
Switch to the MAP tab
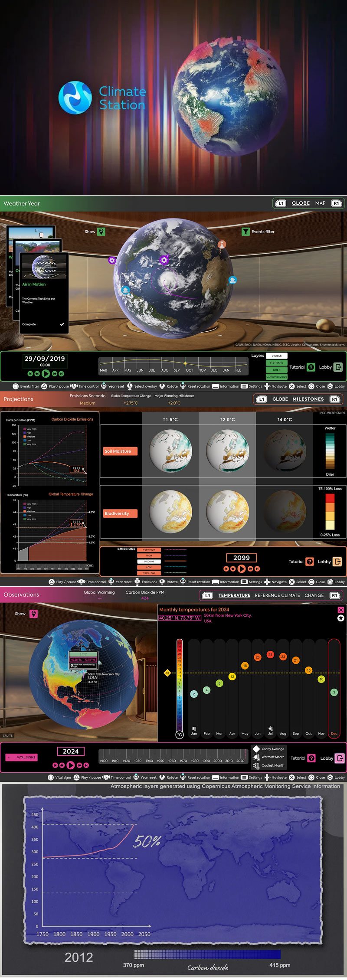point(321,203)
